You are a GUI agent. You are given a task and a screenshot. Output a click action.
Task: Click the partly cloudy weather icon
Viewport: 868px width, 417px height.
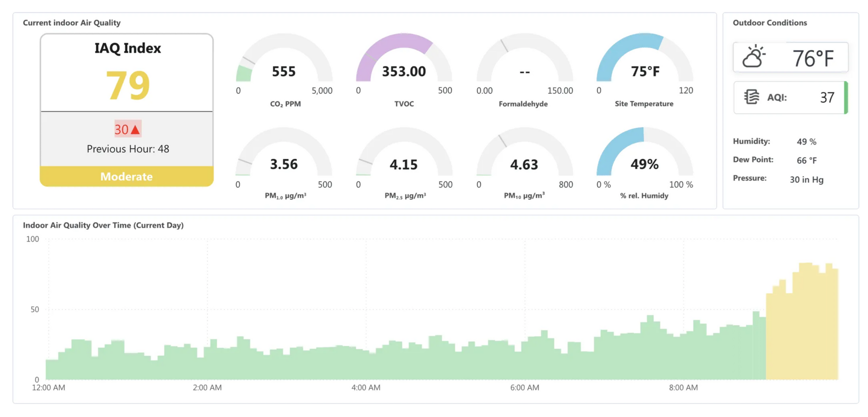tap(754, 57)
